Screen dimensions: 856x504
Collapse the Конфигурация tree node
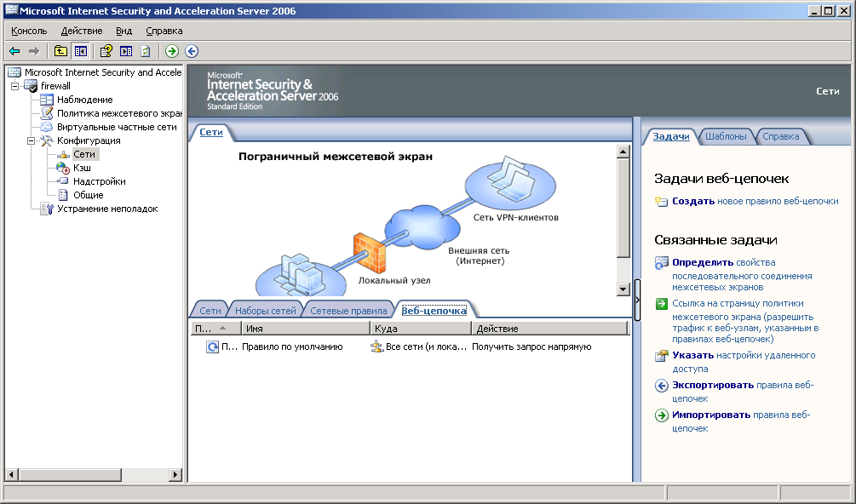(x=32, y=140)
